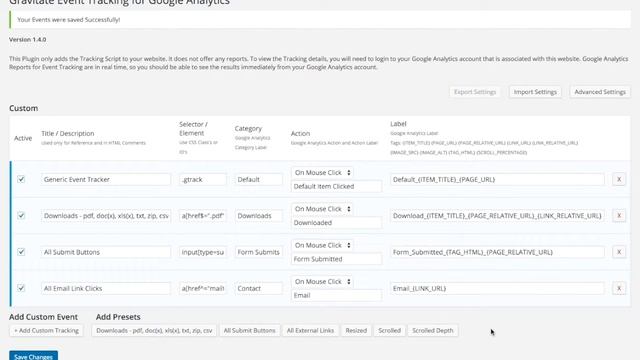
Task: Delete the Generic Event Tracker row
Action: pos(619,179)
